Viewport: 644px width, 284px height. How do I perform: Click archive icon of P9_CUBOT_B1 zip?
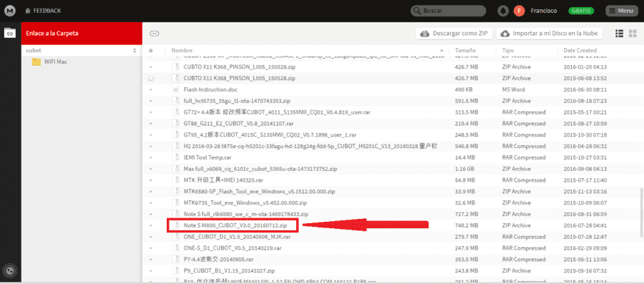(176, 271)
